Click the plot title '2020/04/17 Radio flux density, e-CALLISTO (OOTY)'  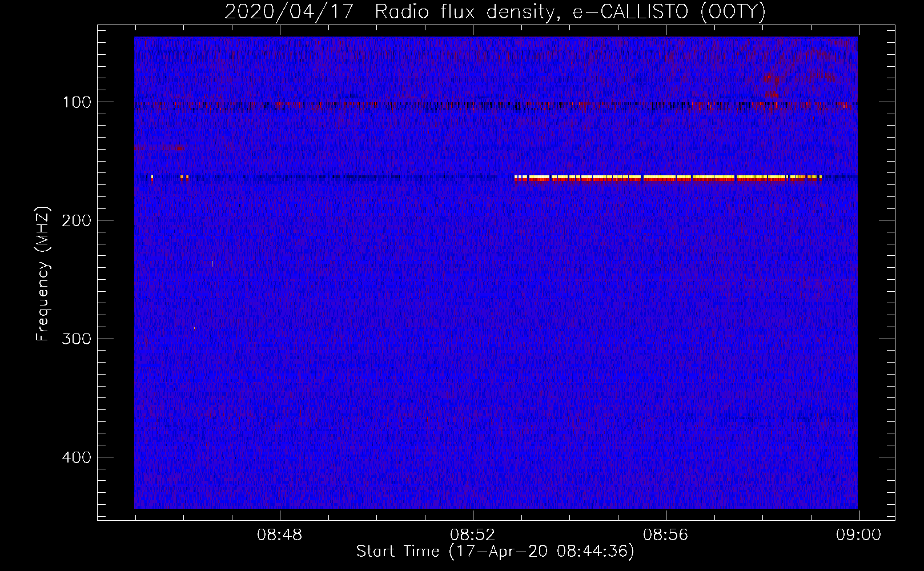pyautogui.click(x=495, y=11)
